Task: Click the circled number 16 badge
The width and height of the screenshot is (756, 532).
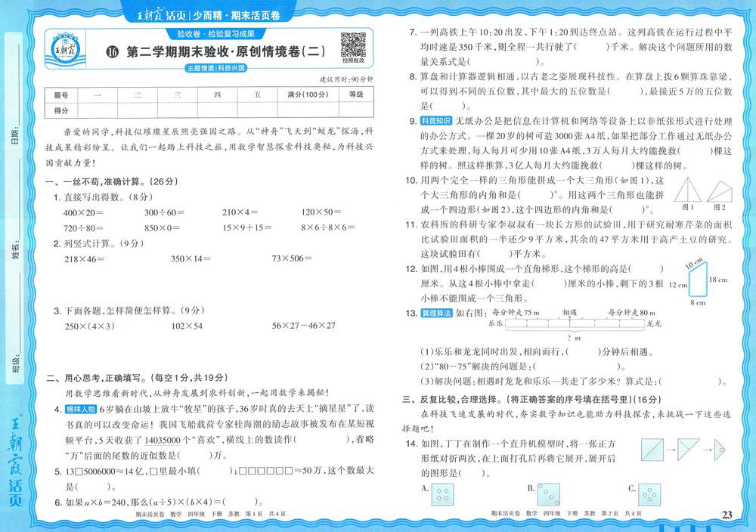Action: [x=113, y=52]
